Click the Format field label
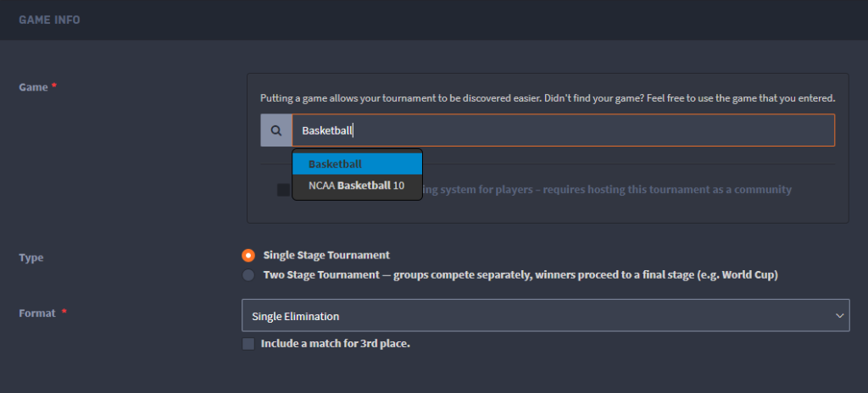The width and height of the screenshot is (868, 393). tap(37, 313)
